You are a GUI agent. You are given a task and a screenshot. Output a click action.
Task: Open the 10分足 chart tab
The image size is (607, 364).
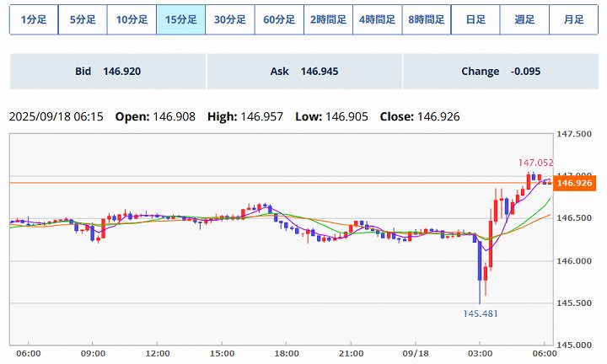tap(132, 19)
